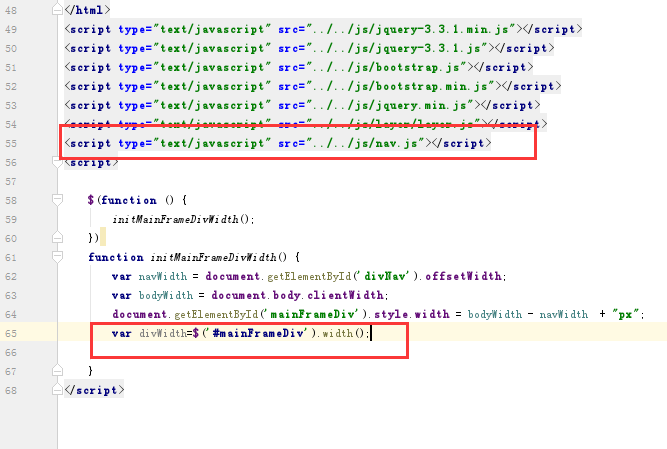Viewport: 667px width, 449px height.
Task: Collapse the fold marker at line 48
Action: coord(57,10)
